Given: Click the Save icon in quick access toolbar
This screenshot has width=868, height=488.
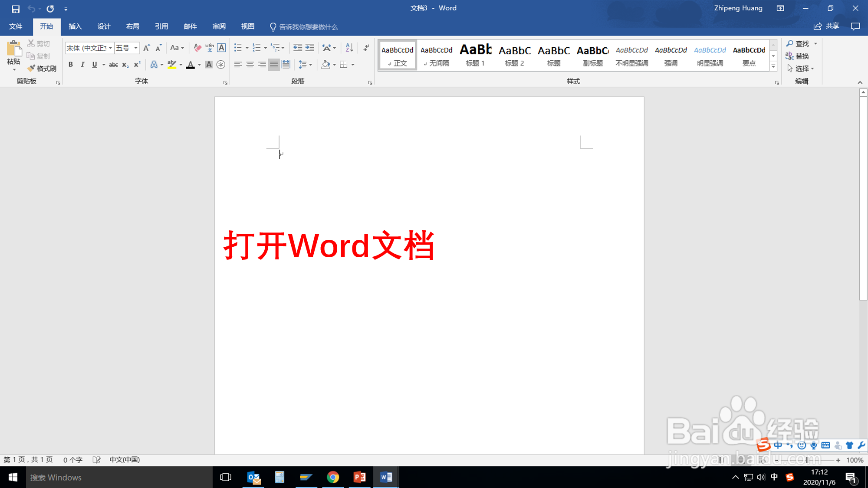Looking at the screenshot, I should tap(16, 9).
